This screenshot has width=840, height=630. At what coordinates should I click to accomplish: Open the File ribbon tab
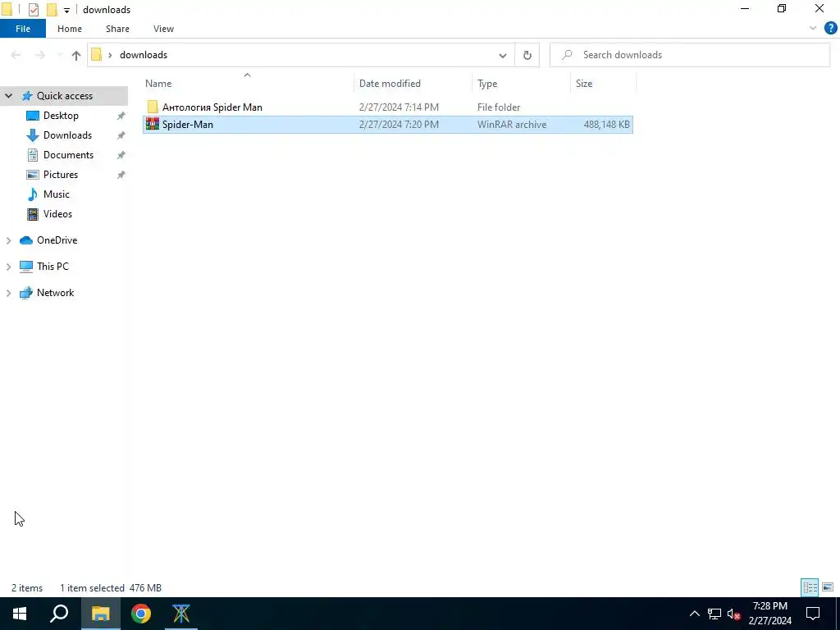click(23, 29)
